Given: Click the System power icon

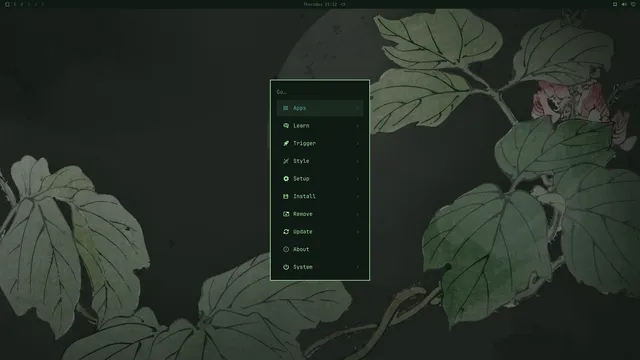Looking at the screenshot, I should (286, 267).
